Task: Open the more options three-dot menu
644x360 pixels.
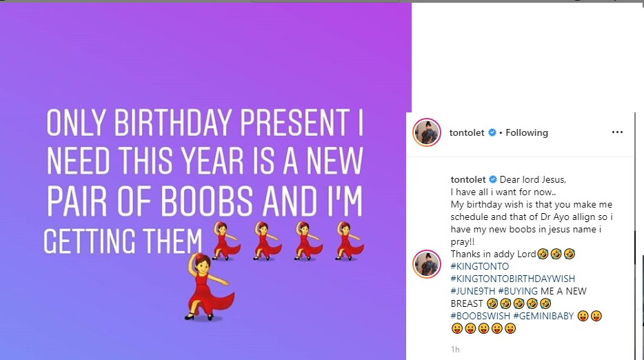Action: 617,132
